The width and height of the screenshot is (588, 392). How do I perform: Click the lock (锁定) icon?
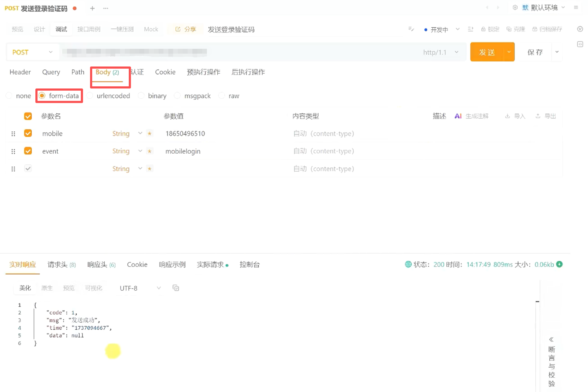tap(483, 29)
